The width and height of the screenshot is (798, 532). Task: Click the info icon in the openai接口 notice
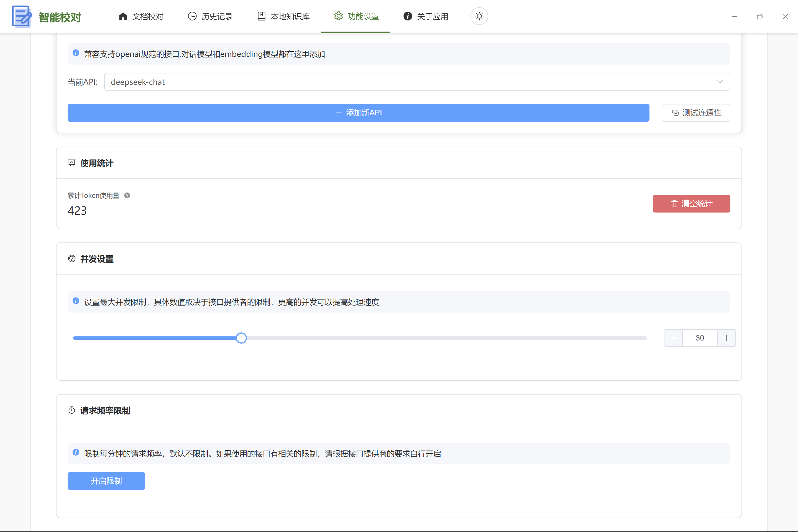76,53
